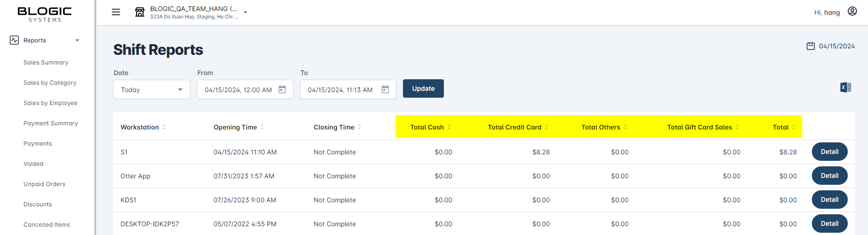Export the report via Excel icon
The height and width of the screenshot is (235, 868).
tap(845, 87)
